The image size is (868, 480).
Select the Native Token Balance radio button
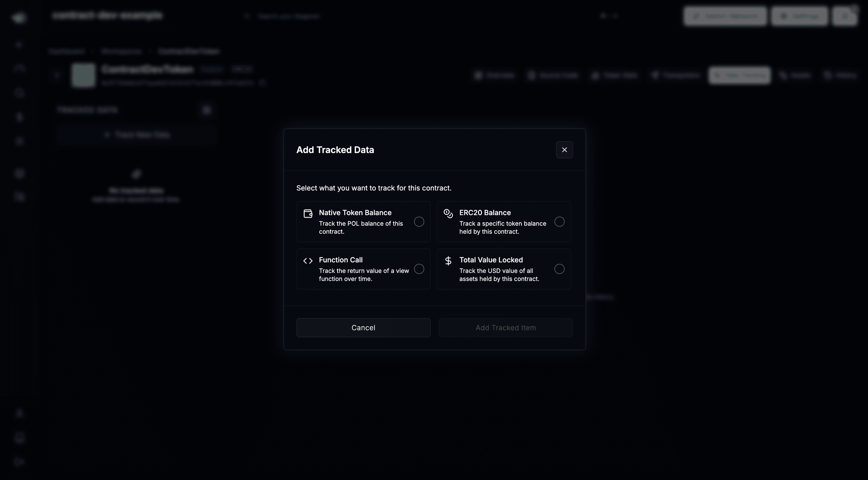click(x=419, y=221)
